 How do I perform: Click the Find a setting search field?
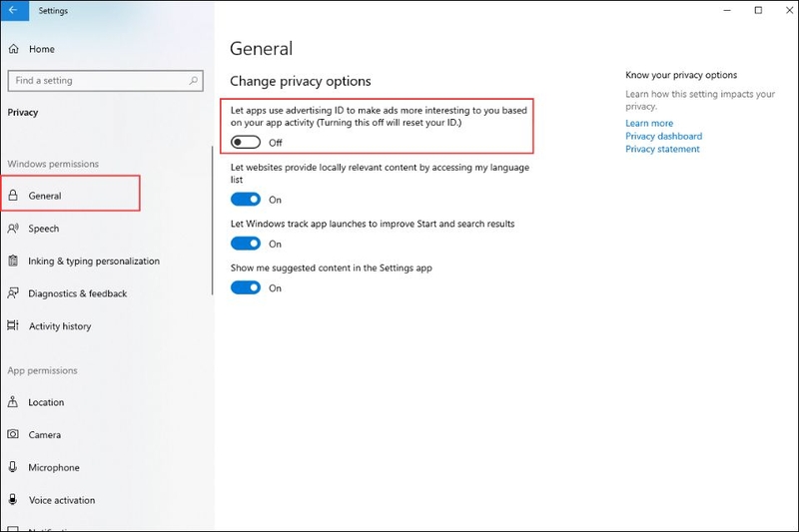106,81
